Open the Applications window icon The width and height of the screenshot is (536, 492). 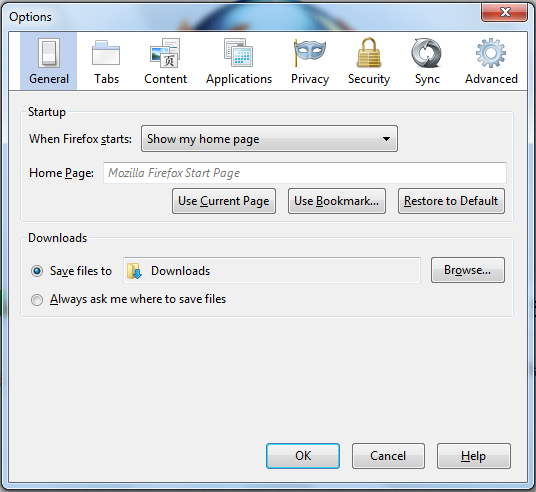239,52
